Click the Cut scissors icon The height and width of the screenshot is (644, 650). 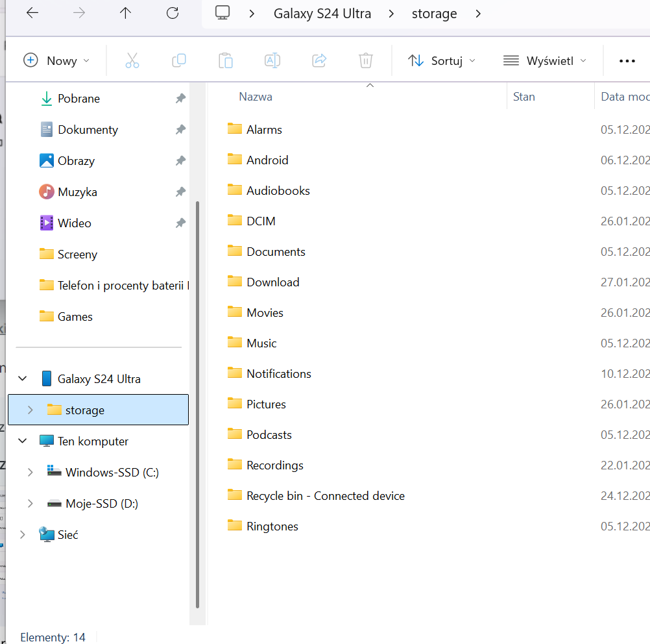click(x=132, y=61)
